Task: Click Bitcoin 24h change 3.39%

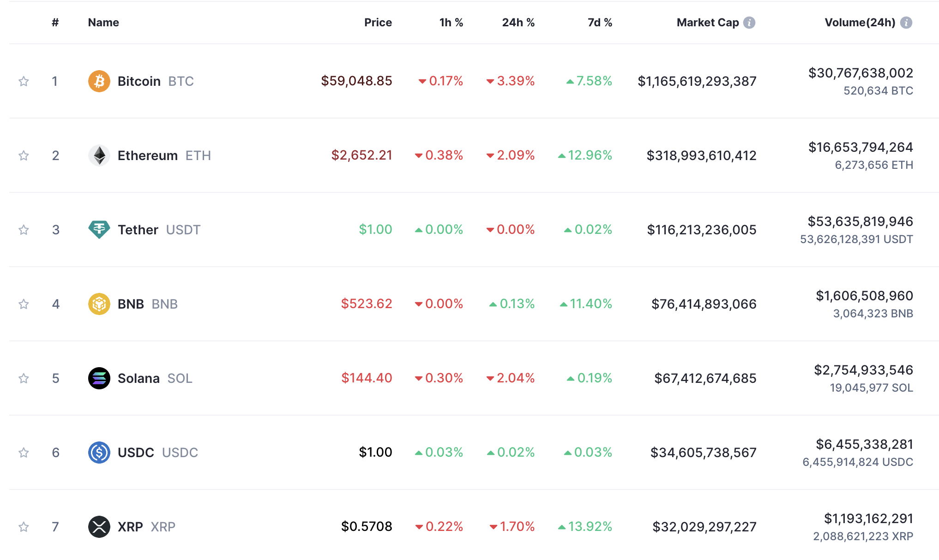Action: [x=511, y=81]
